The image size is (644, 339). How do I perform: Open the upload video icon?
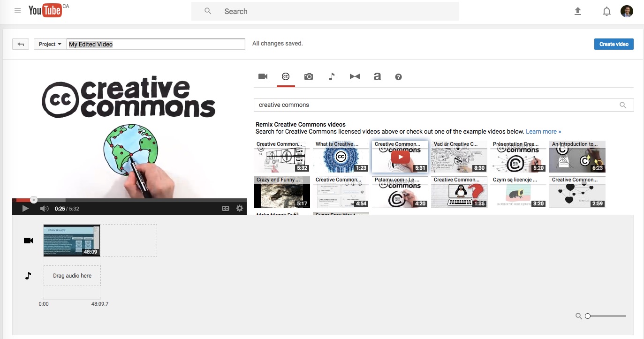[x=578, y=11]
